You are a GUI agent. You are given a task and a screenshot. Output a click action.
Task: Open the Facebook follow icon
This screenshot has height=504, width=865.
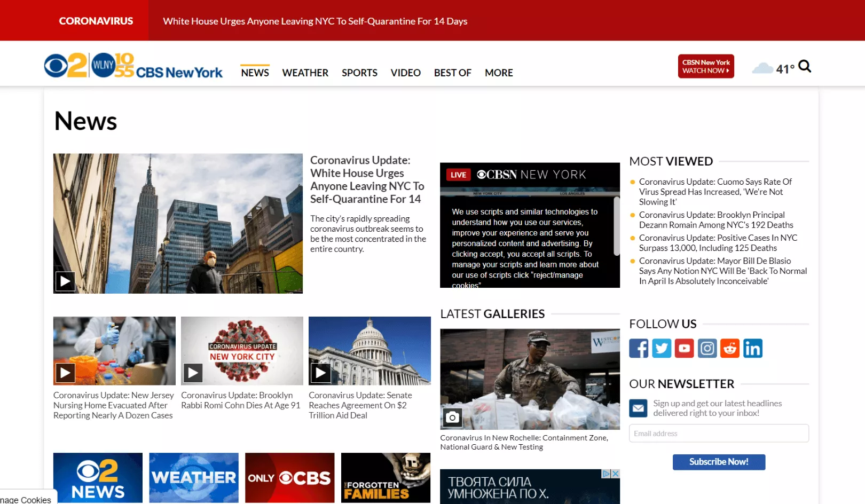[639, 349]
